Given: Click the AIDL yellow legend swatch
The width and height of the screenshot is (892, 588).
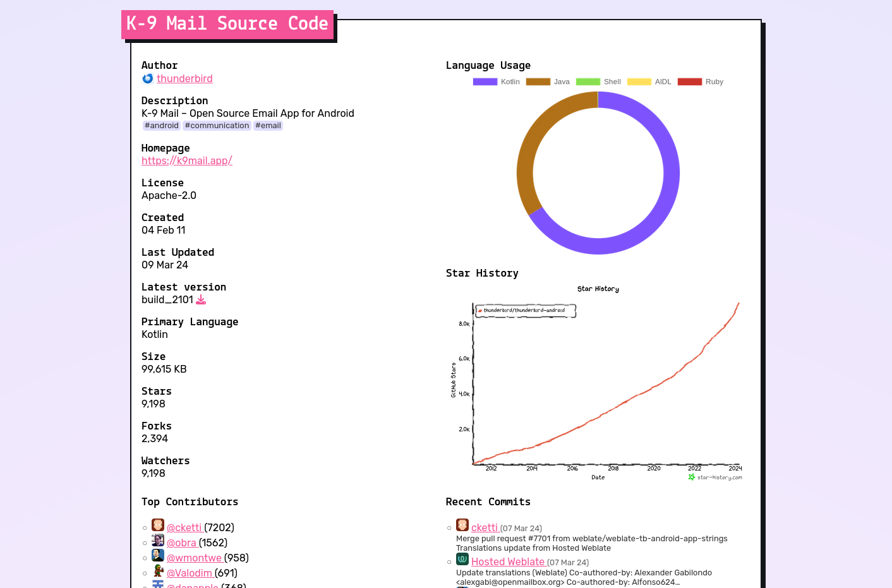Looking at the screenshot, I should (639, 81).
